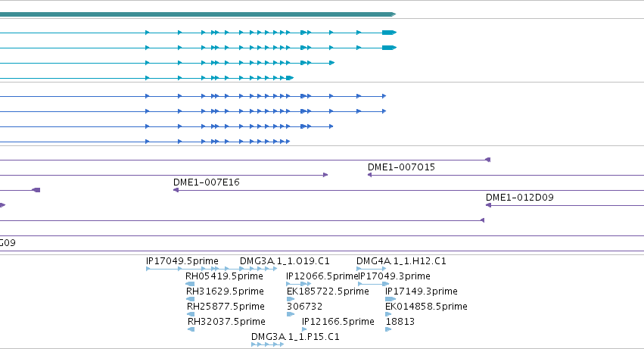This screenshot has height=349, width=644.
Task: Select the feature glyph below IP17049.3prime
Action: pos(374,284)
